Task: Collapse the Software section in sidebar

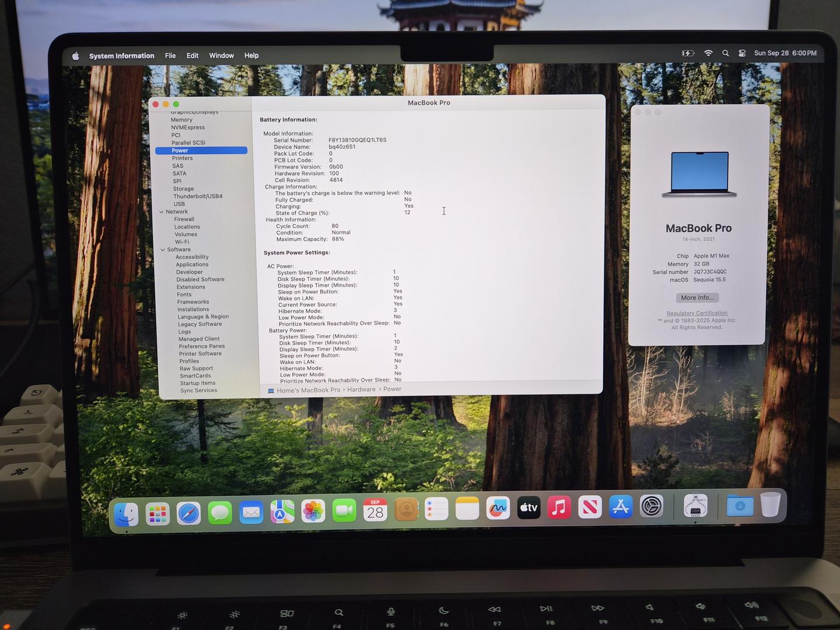Action: point(163,250)
